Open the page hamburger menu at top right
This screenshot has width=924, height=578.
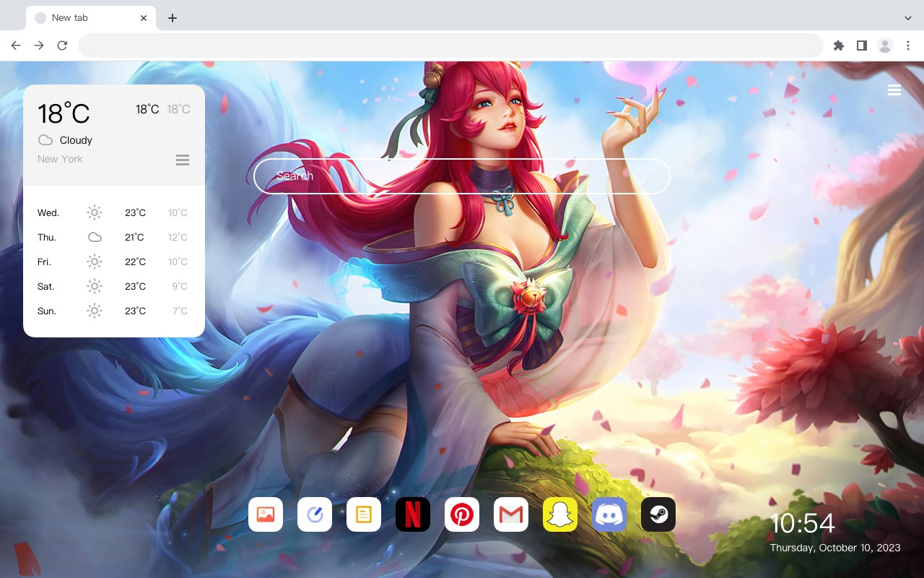click(894, 90)
